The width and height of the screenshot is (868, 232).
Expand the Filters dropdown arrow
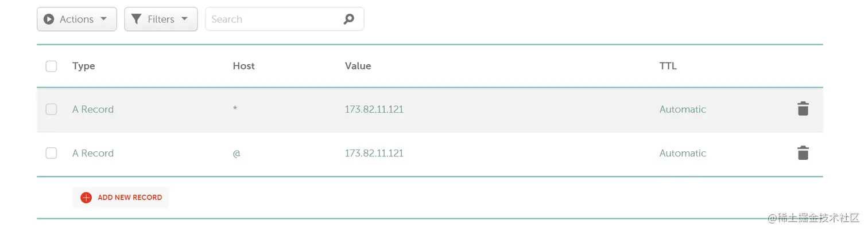point(184,19)
